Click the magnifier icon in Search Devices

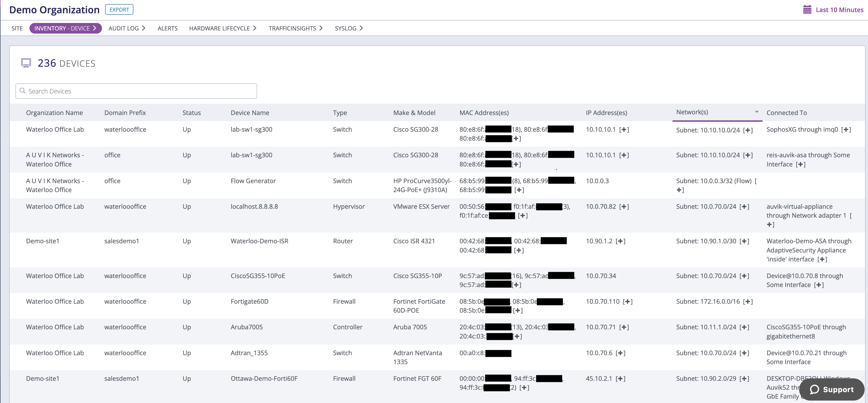[x=22, y=91]
